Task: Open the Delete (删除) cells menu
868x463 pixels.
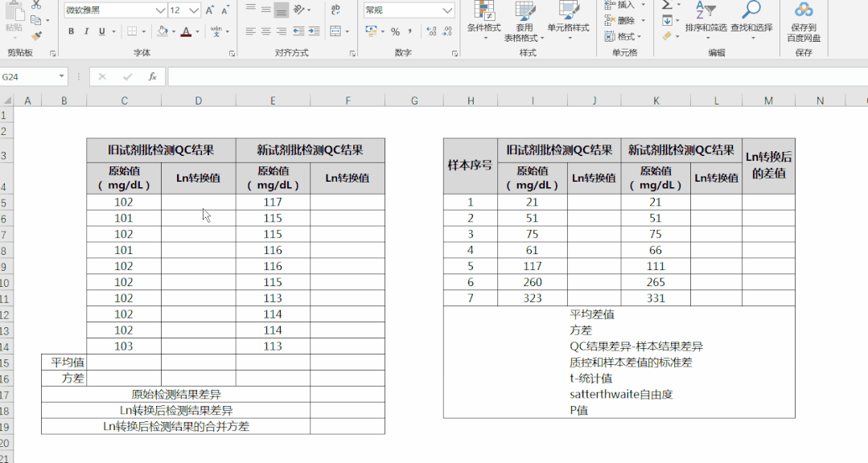Action: (625, 20)
